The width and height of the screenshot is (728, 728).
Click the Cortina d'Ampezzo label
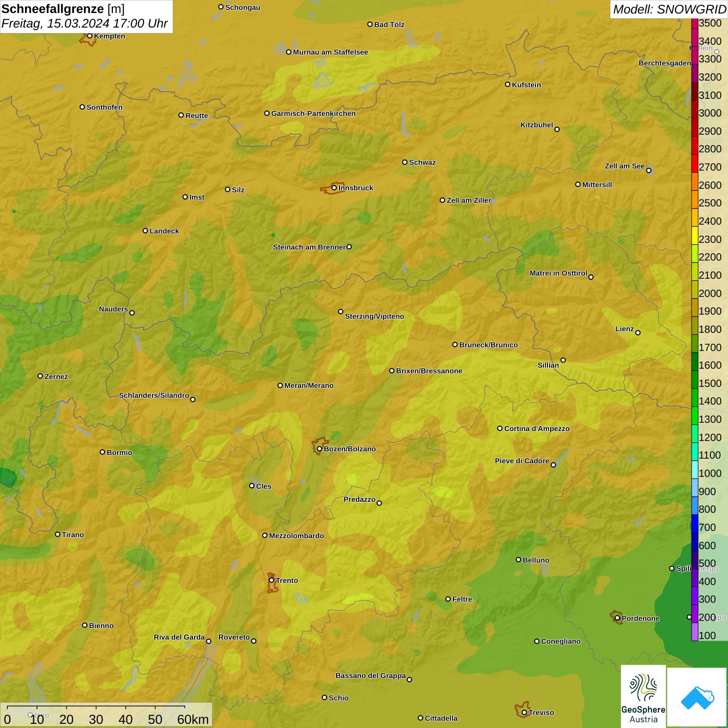coord(537,428)
